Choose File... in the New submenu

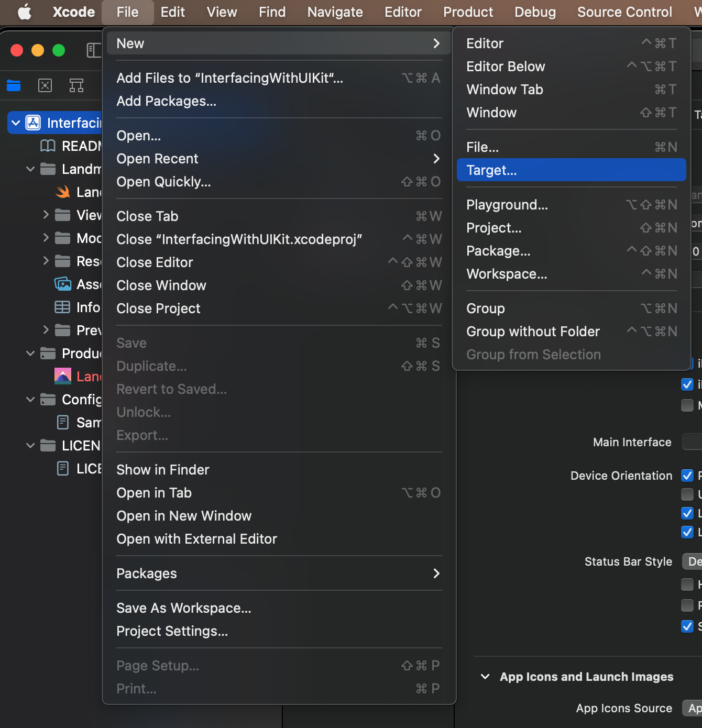click(571, 147)
